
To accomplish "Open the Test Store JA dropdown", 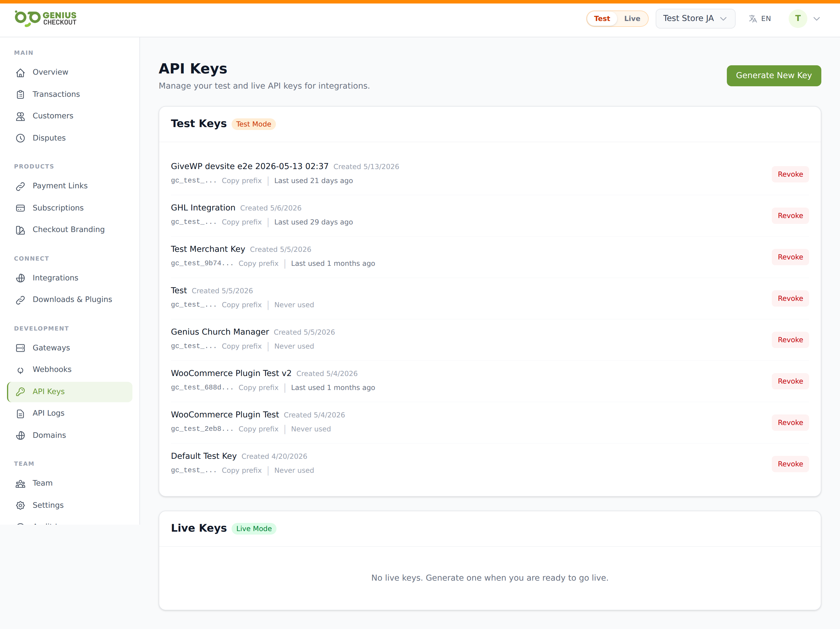I will pyautogui.click(x=695, y=19).
